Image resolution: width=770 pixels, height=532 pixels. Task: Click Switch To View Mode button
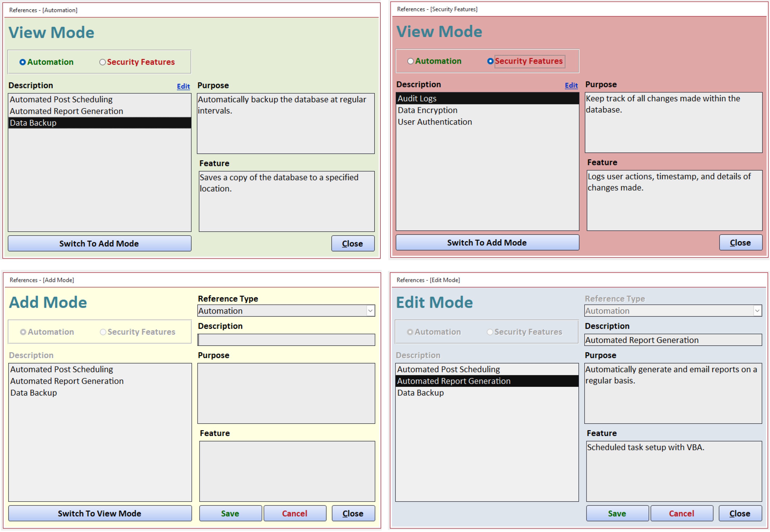[x=100, y=513]
